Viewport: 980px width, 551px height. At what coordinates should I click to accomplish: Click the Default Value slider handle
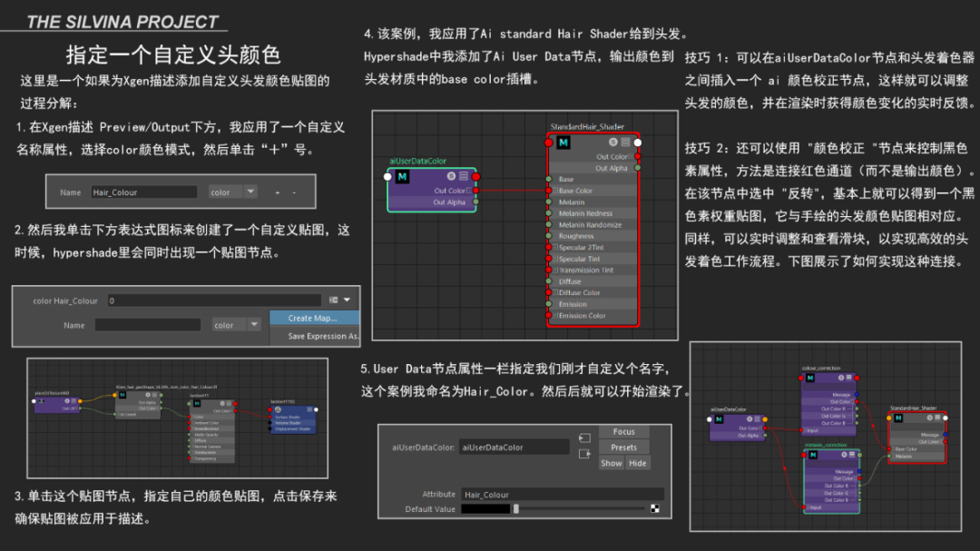point(516,509)
